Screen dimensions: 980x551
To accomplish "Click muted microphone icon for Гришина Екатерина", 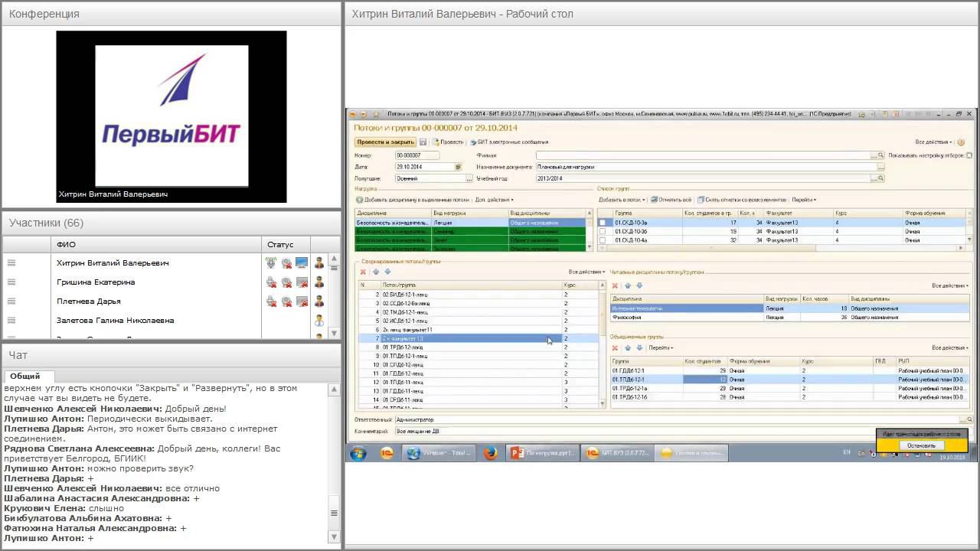I will [x=271, y=282].
